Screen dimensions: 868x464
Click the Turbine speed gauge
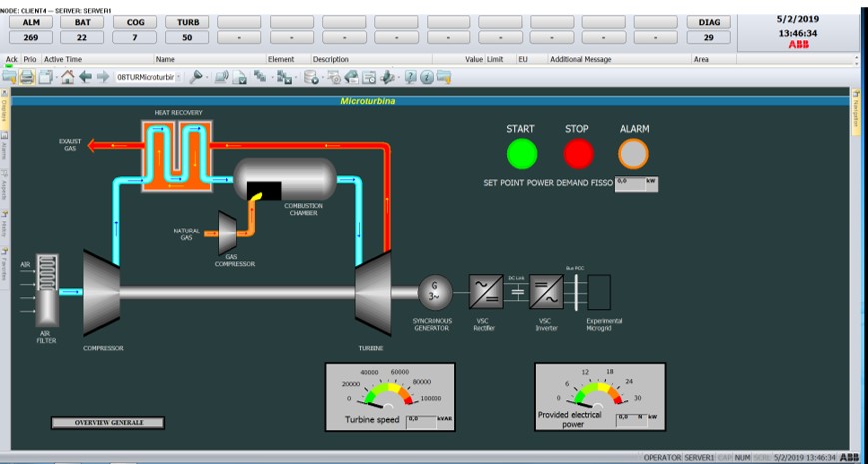(390, 396)
